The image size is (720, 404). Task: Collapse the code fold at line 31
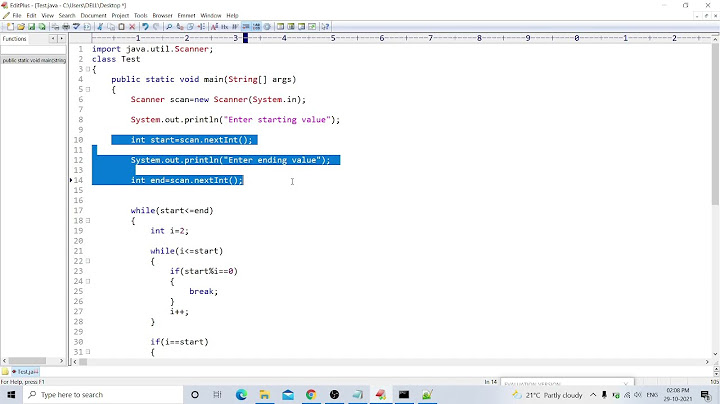point(88,352)
